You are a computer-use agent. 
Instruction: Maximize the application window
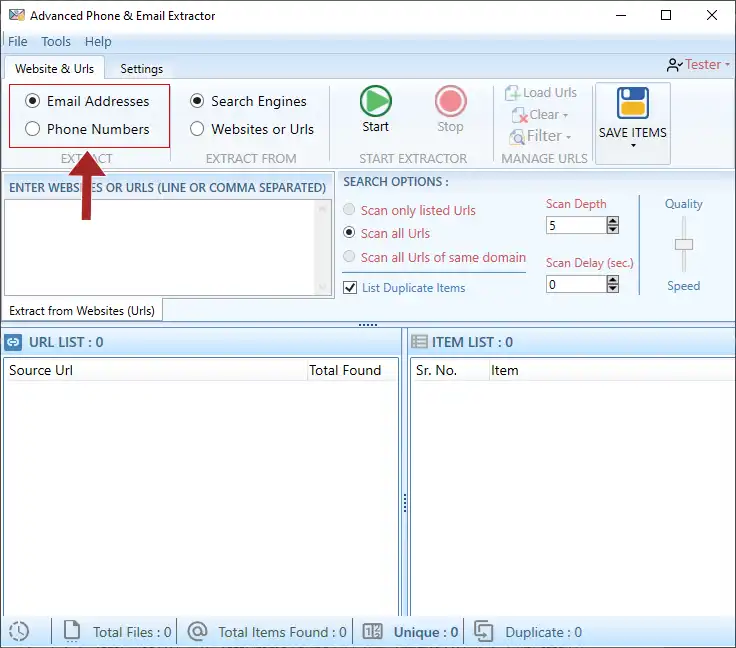(x=666, y=15)
